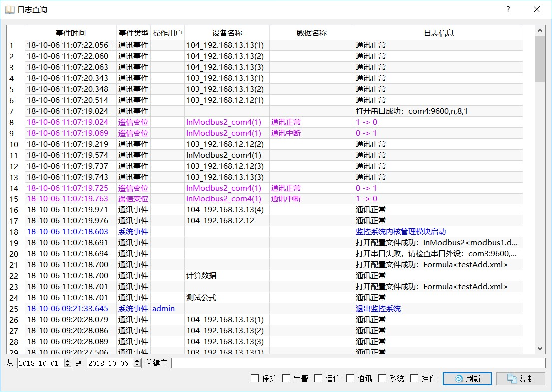Select the 监控系统内核管理模块启动 log cell
The image size is (552, 392).
[x=400, y=232]
